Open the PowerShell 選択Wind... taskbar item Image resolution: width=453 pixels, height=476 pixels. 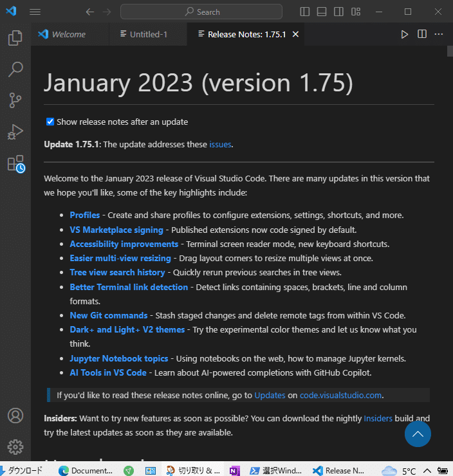[275, 471]
